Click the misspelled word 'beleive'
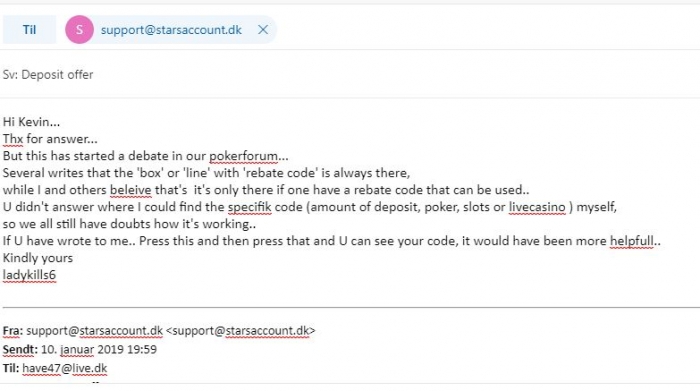The image size is (700, 391). (131, 190)
